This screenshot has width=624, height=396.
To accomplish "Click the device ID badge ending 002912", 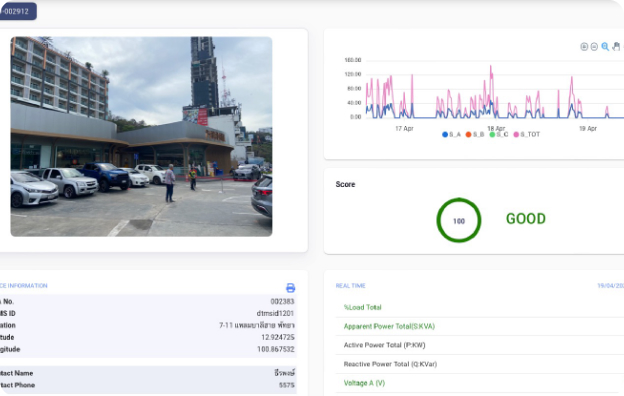I will 18,11.
